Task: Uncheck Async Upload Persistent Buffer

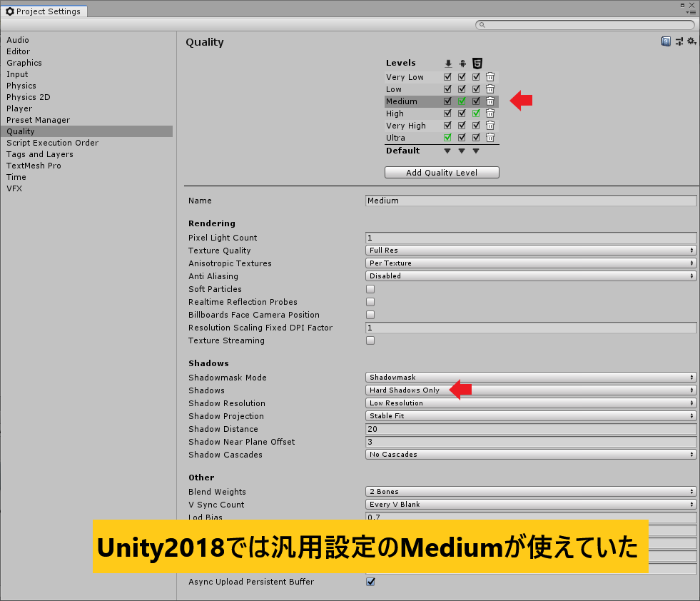Action: point(370,581)
